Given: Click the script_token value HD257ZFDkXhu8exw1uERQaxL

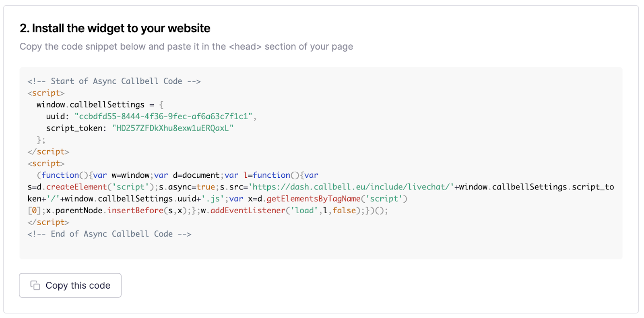Looking at the screenshot, I should [x=173, y=128].
